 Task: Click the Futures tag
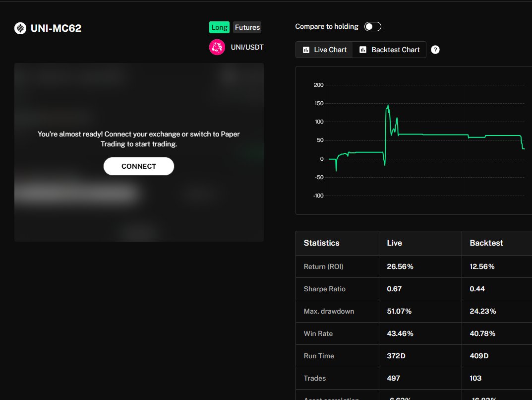247,27
